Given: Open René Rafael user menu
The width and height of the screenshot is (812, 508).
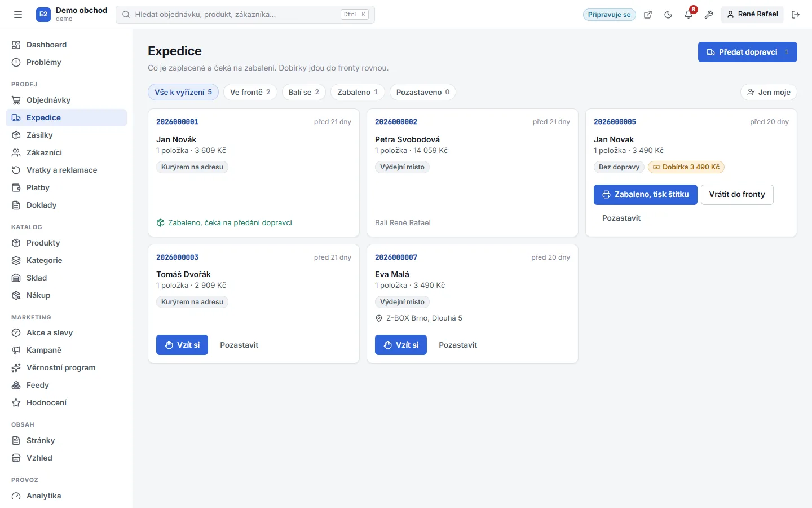Looking at the screenshot, I should pos(752,14).
